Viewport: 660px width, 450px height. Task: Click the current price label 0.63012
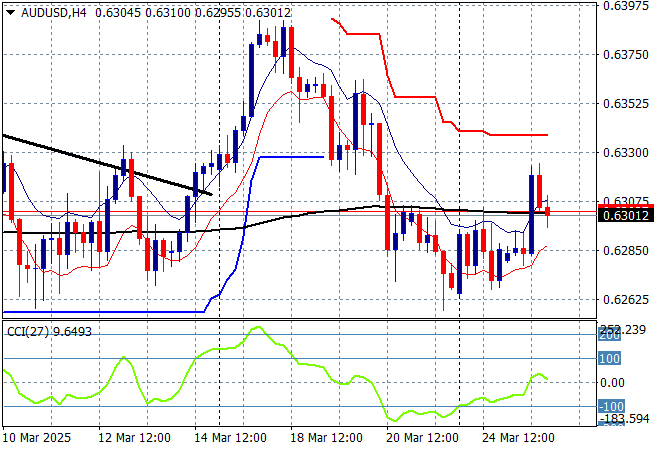tap(625, 216)
